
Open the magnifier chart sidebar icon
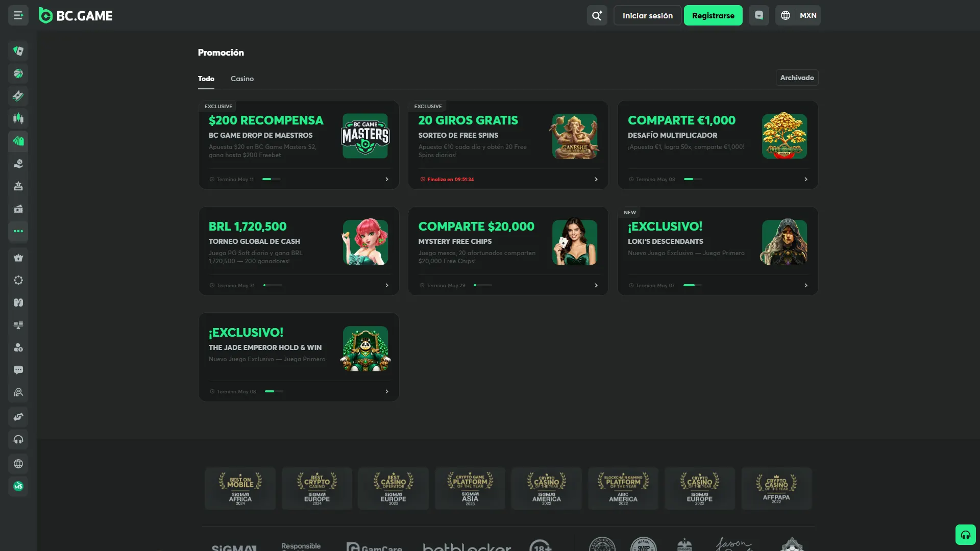(x=18, y=392)
